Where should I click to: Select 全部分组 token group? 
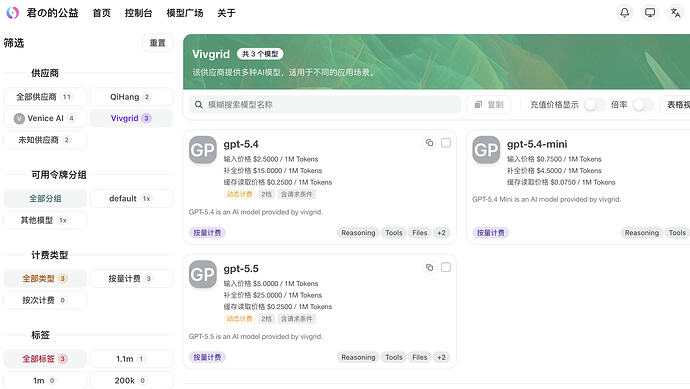[45, 198]
